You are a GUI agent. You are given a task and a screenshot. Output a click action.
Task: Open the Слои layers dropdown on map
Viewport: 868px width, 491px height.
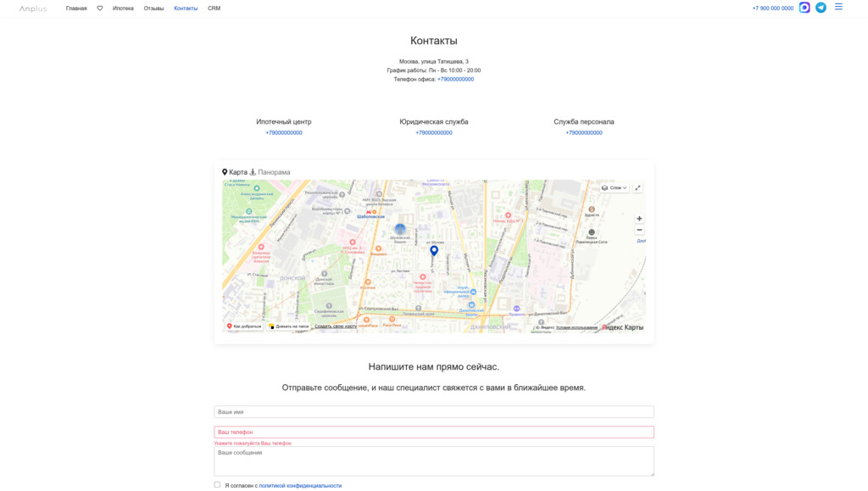[615, 188]
